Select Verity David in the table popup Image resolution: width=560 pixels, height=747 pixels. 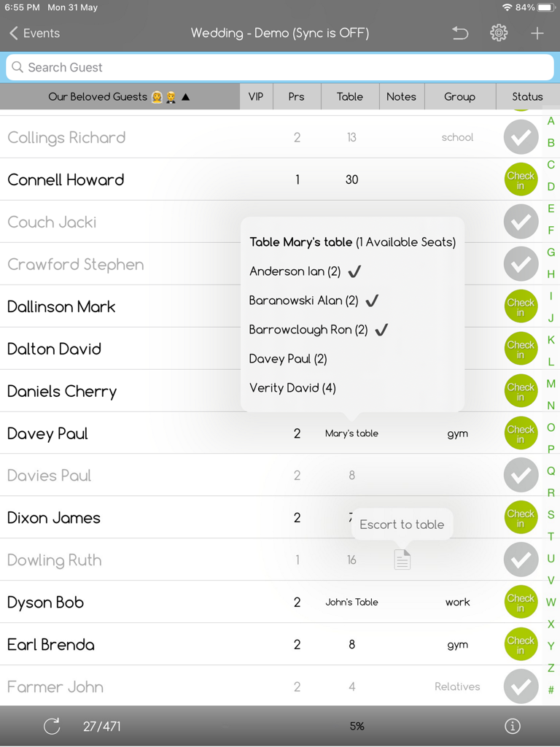click(x=292, y=387)
